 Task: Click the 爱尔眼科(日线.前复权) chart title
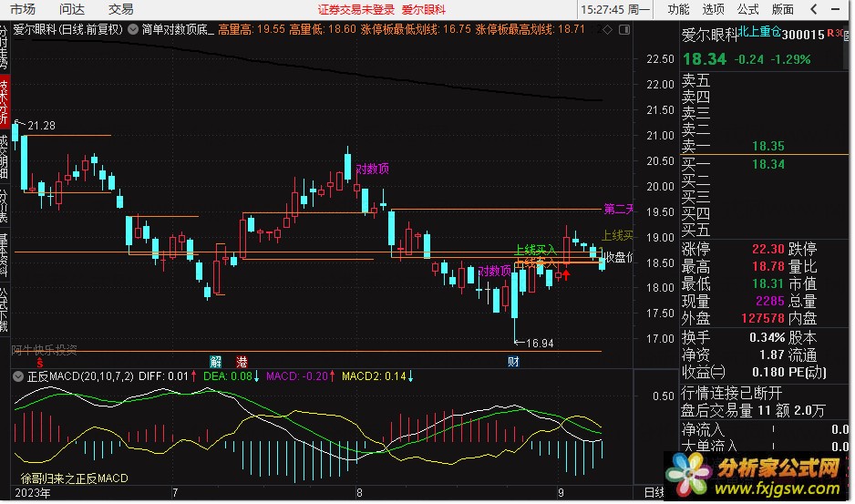68,29
